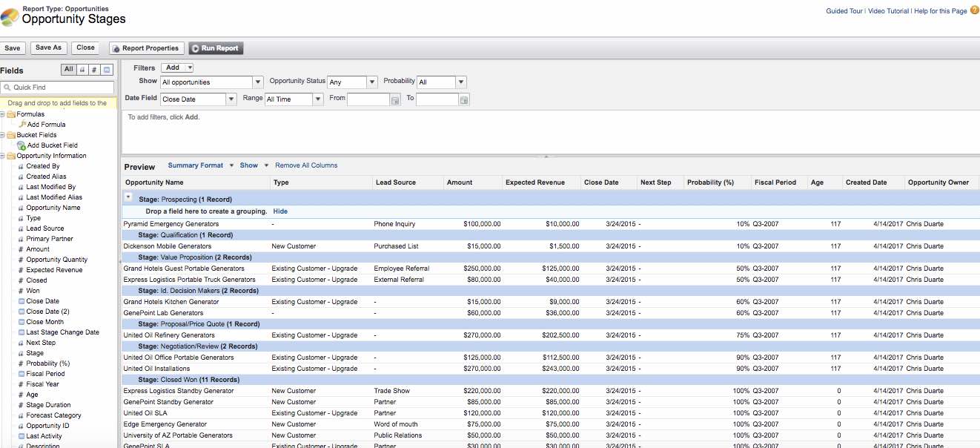Open the To date calendar picker

pyautogui.click(x=464, y=99)
